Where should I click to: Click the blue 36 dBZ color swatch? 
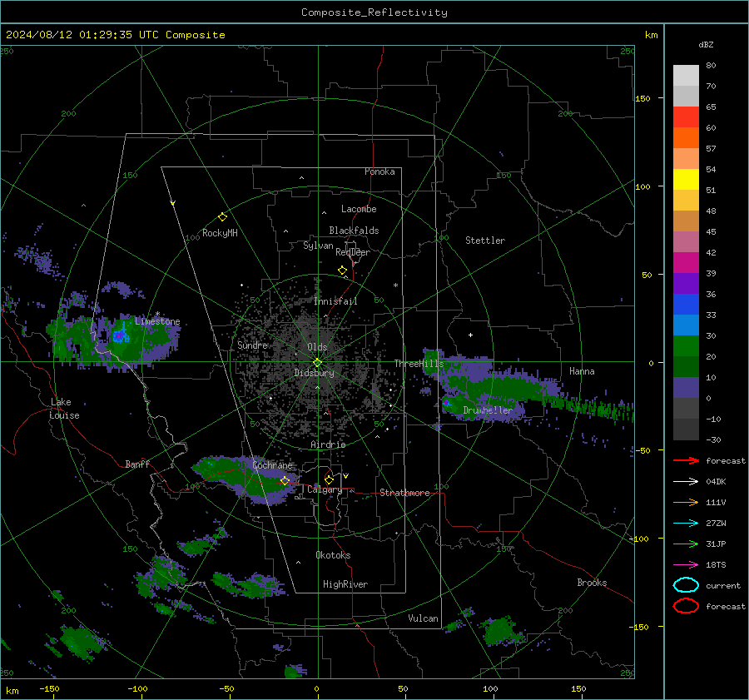[686, 304]
